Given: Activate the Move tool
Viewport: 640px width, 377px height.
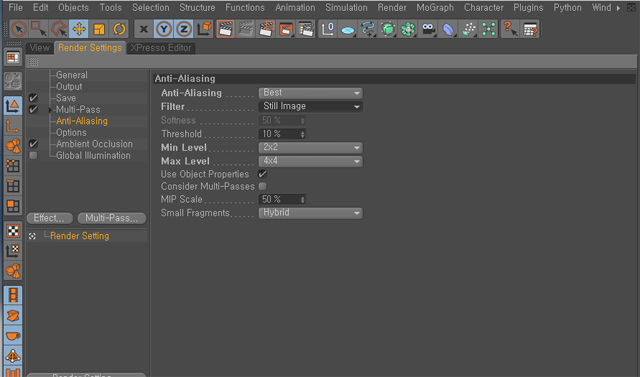Looking at the screenshot, I should pos(79,29).
